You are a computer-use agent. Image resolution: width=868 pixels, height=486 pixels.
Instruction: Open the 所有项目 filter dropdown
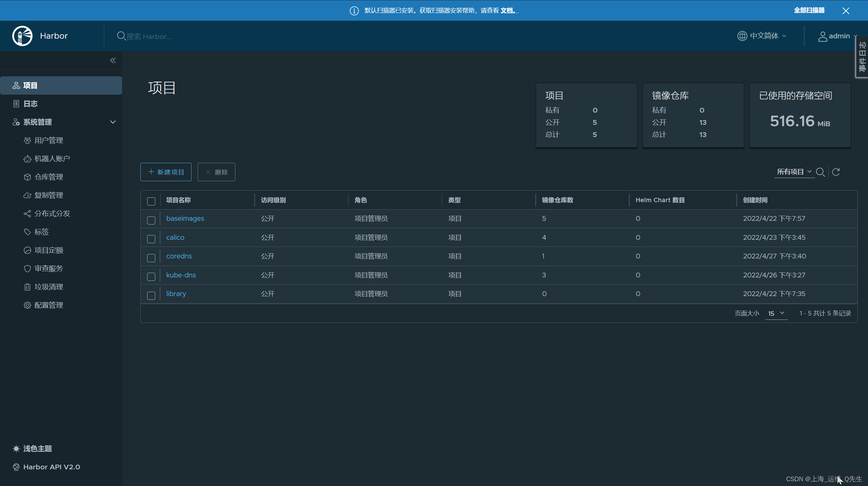pyautogui.click(x=794, y=172)
